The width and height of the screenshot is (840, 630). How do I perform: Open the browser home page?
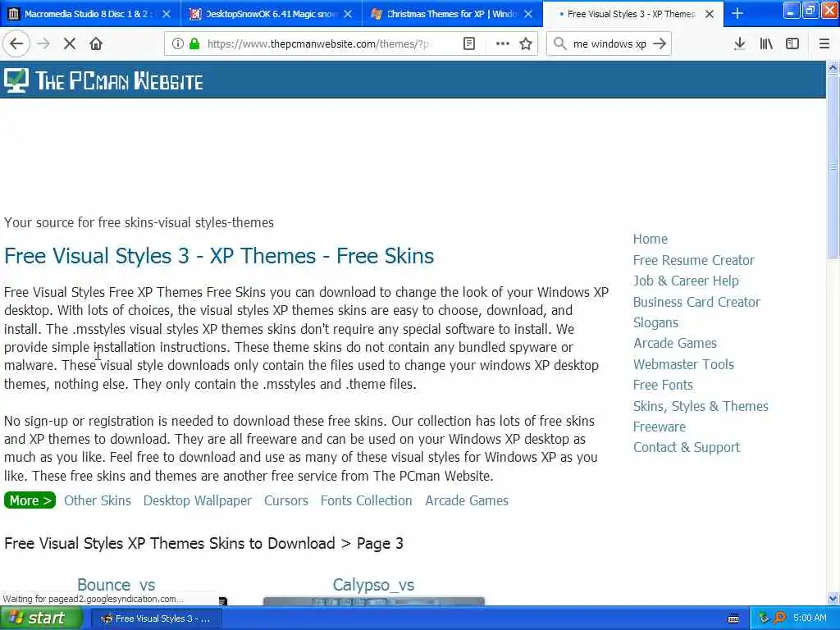96,44
